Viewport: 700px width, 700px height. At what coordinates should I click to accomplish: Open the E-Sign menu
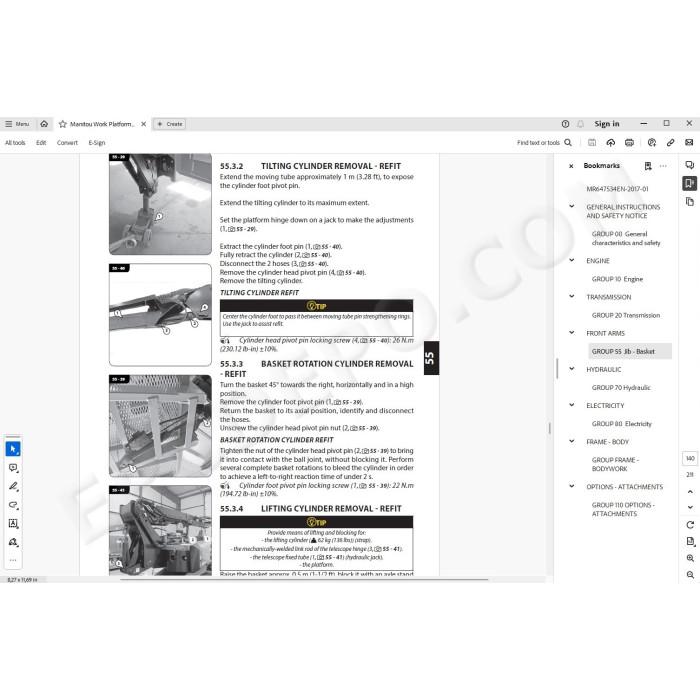click(96, 143)
